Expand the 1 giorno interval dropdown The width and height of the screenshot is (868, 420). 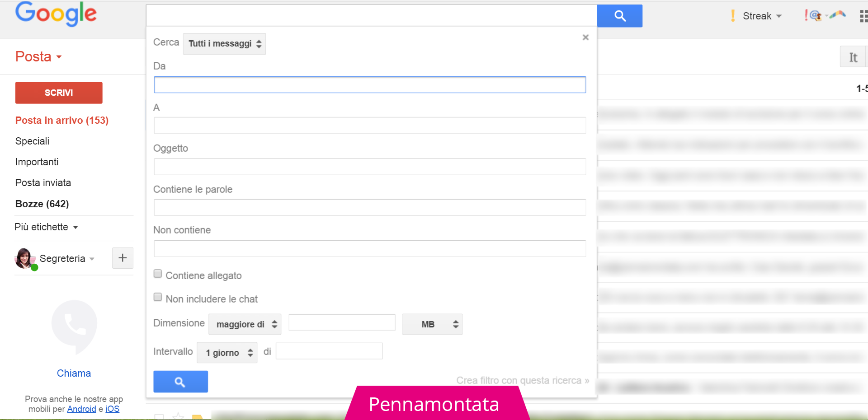pyautogui.click(x=227, y=353)
